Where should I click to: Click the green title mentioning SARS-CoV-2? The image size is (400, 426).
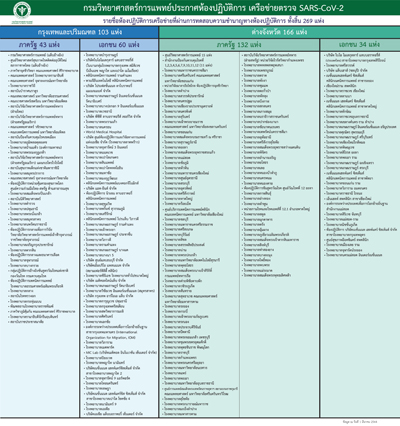pyautogui.click(x=213, y=8)
